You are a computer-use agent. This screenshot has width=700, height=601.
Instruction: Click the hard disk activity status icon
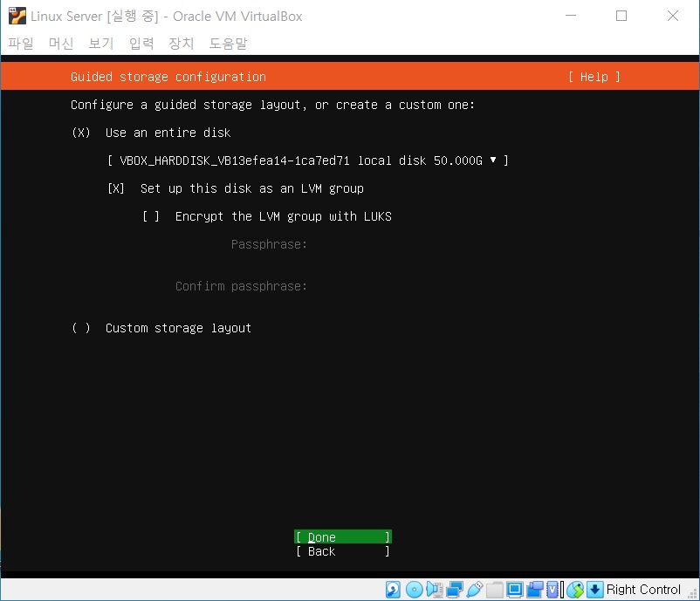coord(393,590)
